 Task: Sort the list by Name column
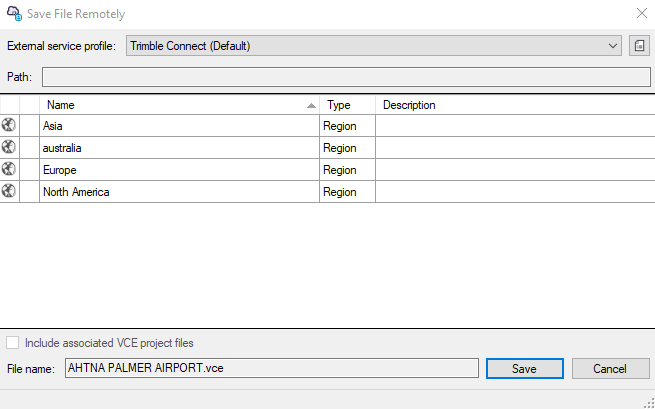click(179, 105)
